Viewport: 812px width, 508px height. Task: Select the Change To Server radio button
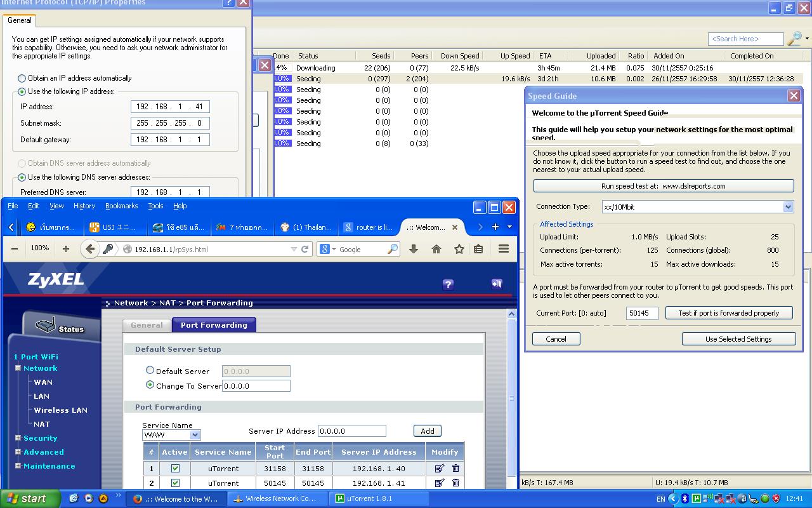(x=150, y=385)
